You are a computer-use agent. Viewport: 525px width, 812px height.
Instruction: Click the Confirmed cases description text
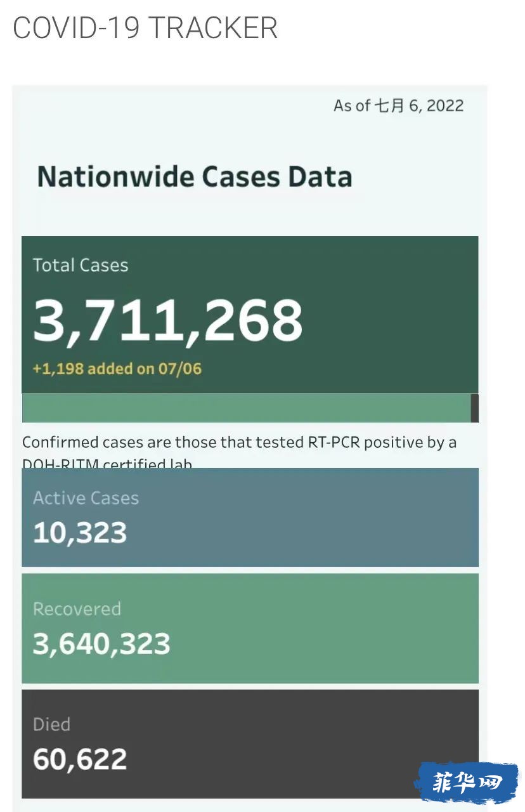pyautogui.click(x=240, y=452)
